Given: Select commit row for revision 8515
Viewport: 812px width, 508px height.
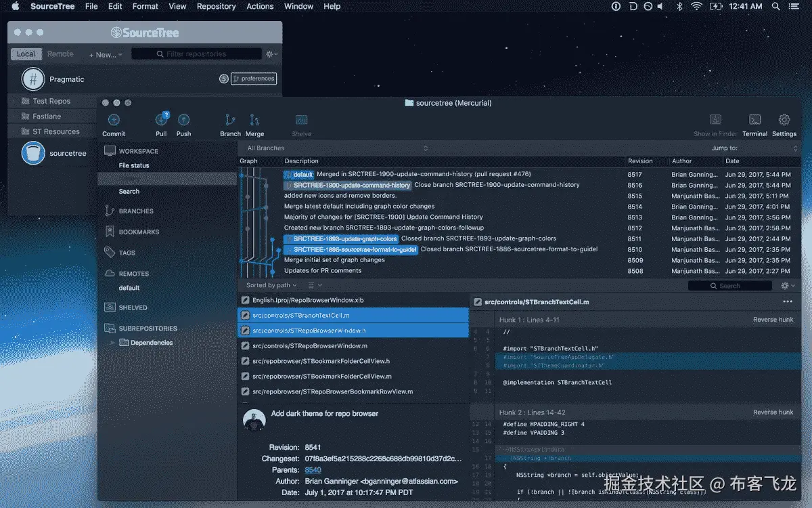Looking at the screenshot, I should [518, 196].
